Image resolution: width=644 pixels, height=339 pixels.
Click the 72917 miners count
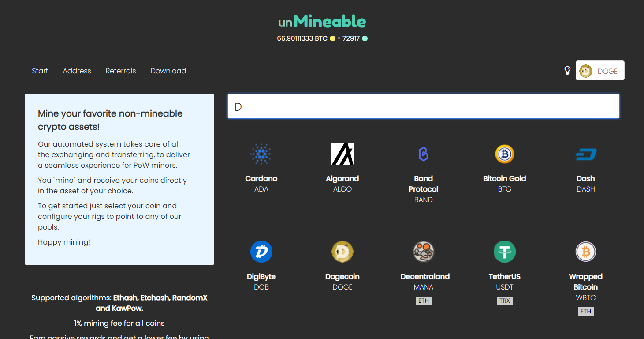tap(351, 38)
